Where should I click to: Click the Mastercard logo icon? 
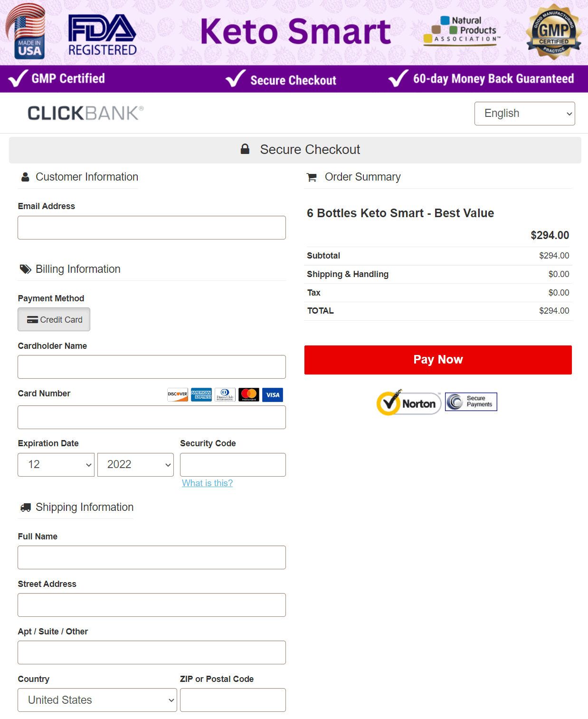pos(249,395)
